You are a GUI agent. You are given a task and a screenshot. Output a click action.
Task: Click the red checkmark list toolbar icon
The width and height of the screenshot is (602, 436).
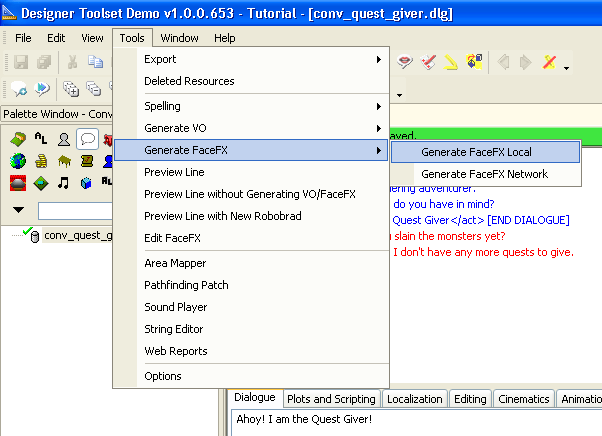428,62
